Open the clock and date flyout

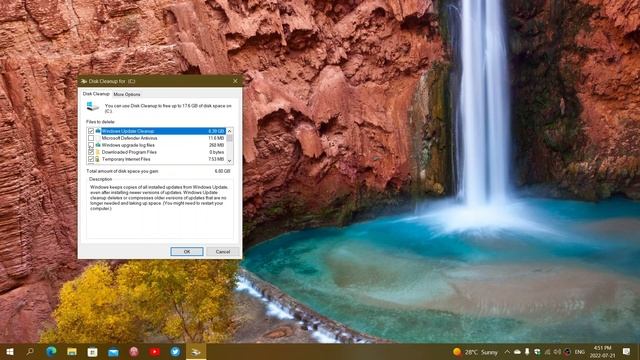pyautogui.click(x=603, y=352)
